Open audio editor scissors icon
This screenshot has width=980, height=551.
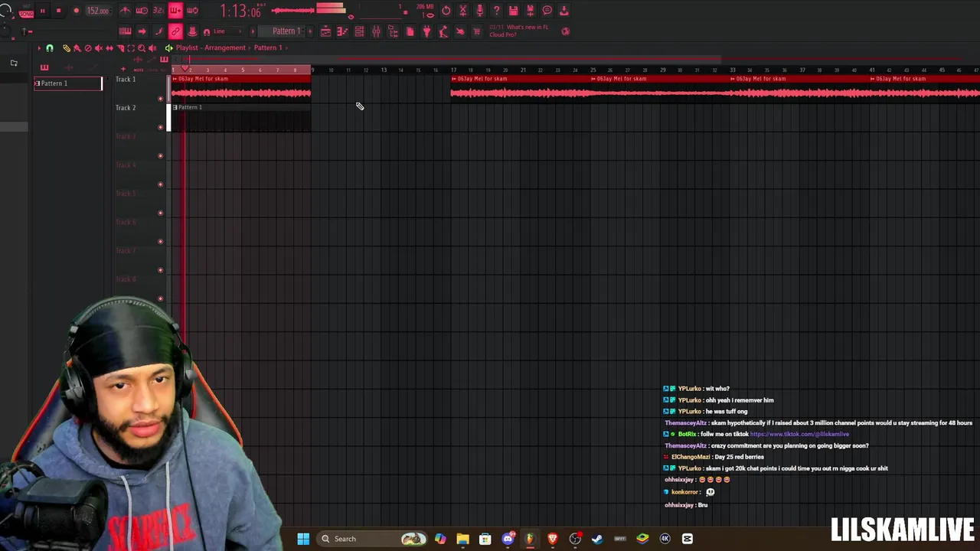462,11
